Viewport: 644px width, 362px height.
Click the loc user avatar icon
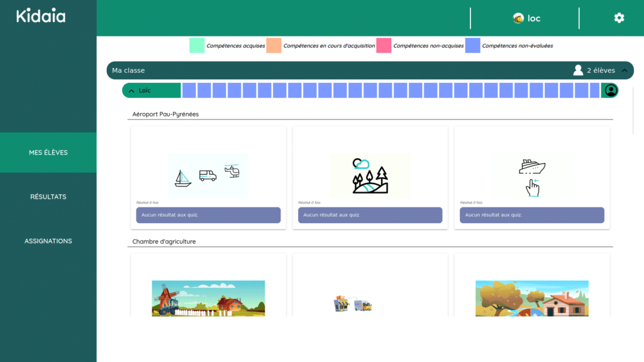(518, 18)
